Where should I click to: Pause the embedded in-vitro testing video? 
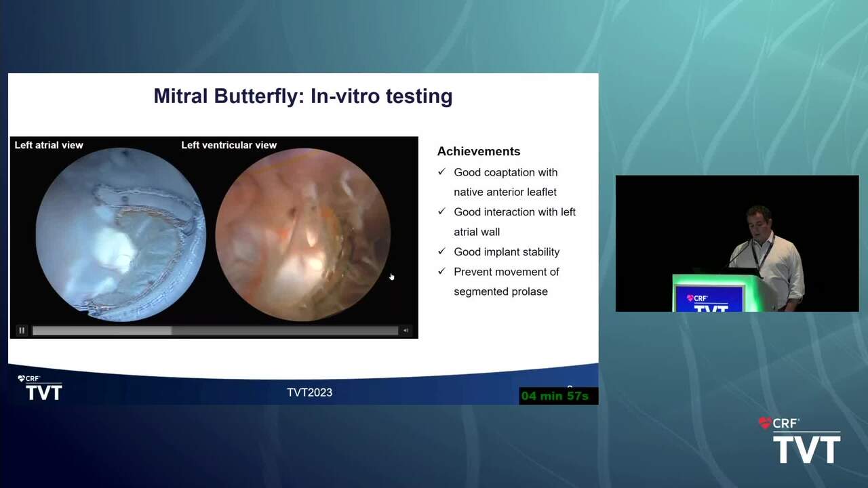click(22, 330)
